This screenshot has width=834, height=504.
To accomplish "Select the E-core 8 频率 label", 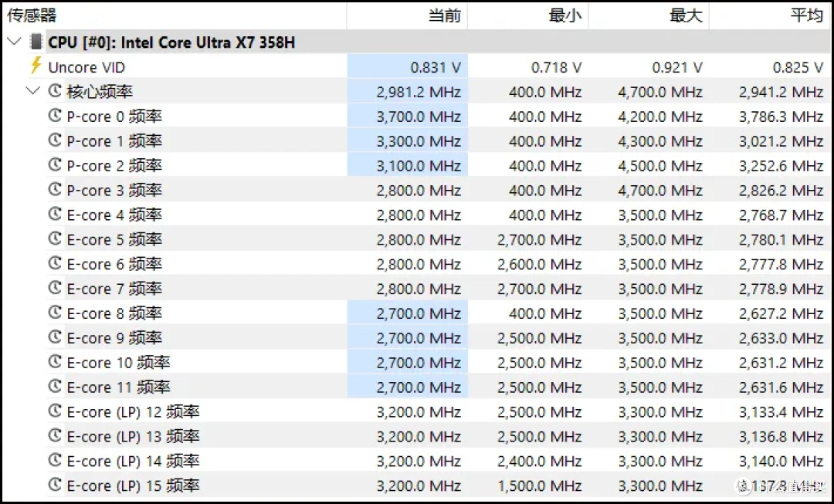I will [114, 313].
